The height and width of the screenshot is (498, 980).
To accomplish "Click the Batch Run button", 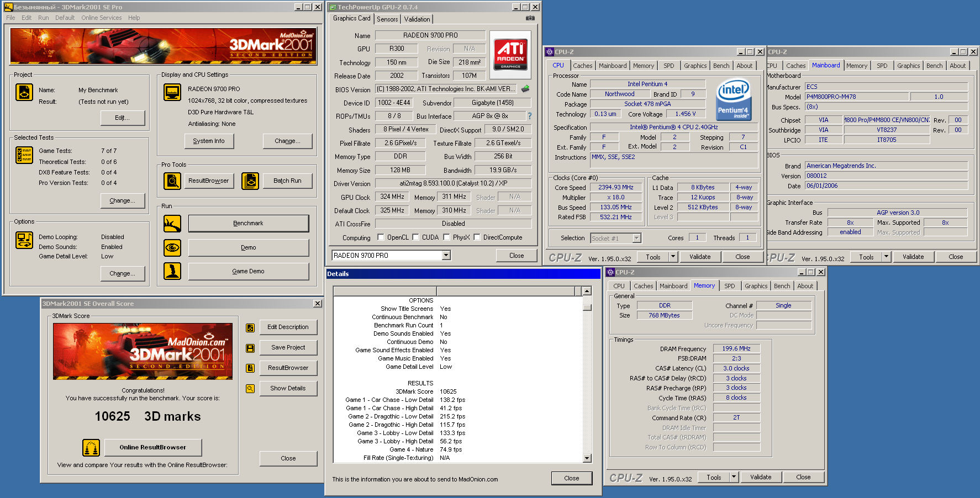I will [287, 181].
